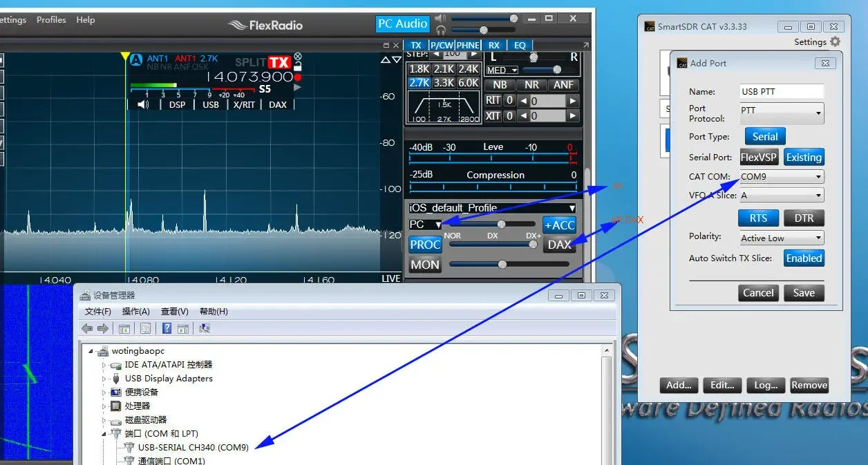Open the 文件(F) menu in Device Manager
The height and width of the screenshot is (465, 868).
click(x=98, y=312)
